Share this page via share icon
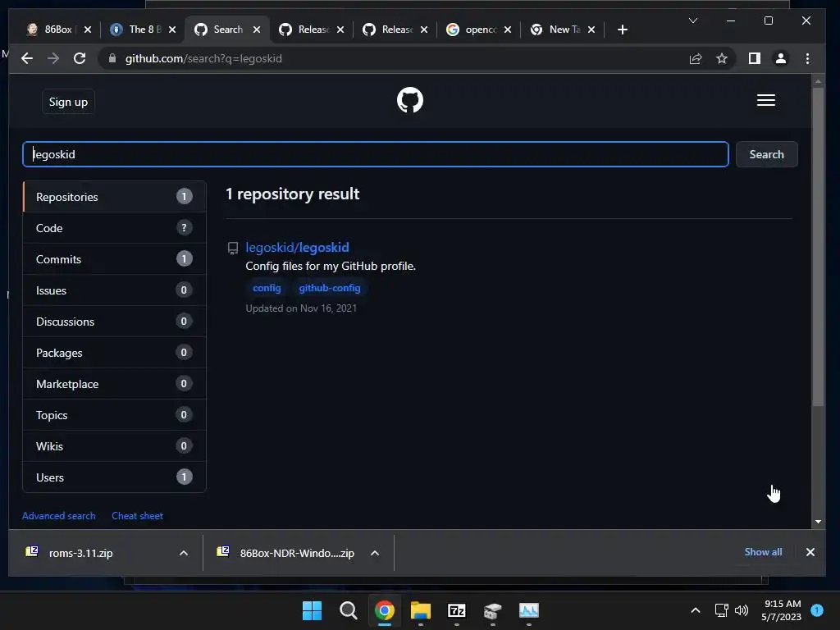Screen dimensions: 840x630 pyautogui.click(x=696, y=58)
